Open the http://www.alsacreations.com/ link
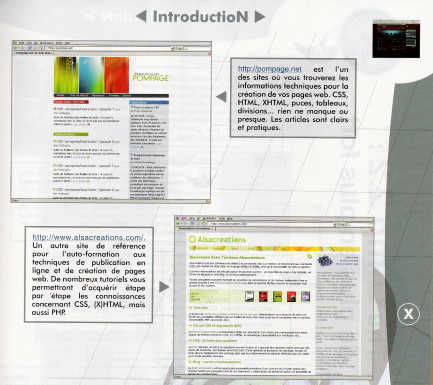The height and width of the screenshot is (385, 433). pyautogui.click(x=88, y=237)
